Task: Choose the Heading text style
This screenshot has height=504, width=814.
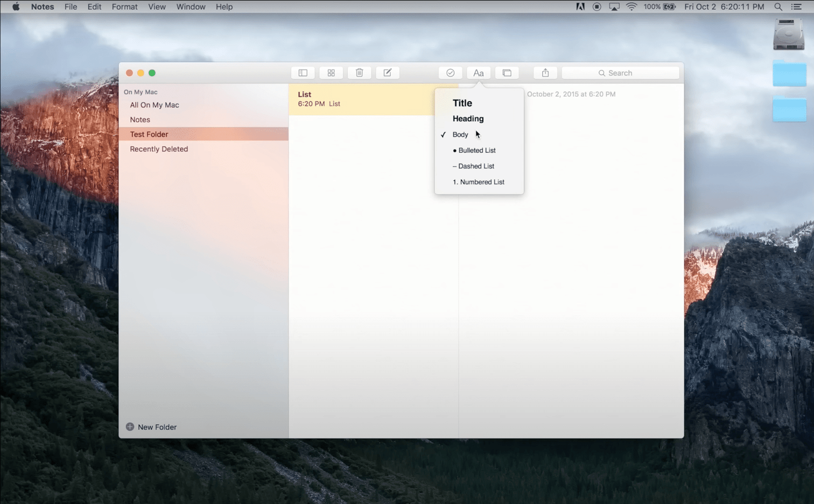Action: 468,119
